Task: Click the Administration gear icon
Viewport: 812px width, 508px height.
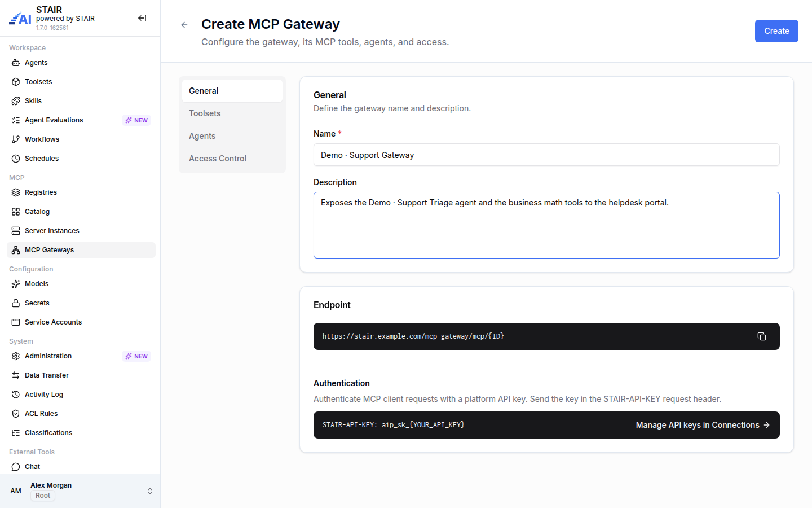Action: [x=16, y=356]
